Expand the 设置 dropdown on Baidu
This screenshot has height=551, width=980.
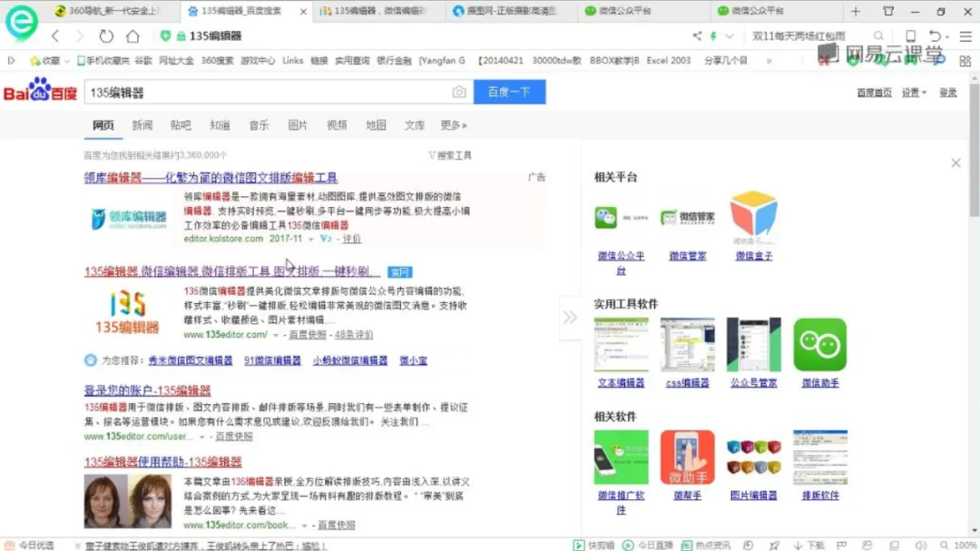914,93
